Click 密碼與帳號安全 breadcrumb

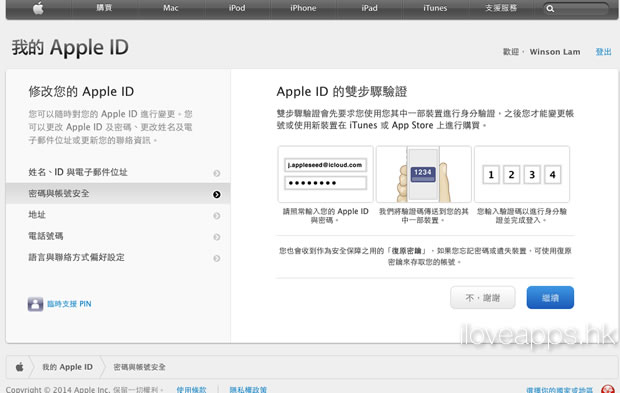(140, 367)
